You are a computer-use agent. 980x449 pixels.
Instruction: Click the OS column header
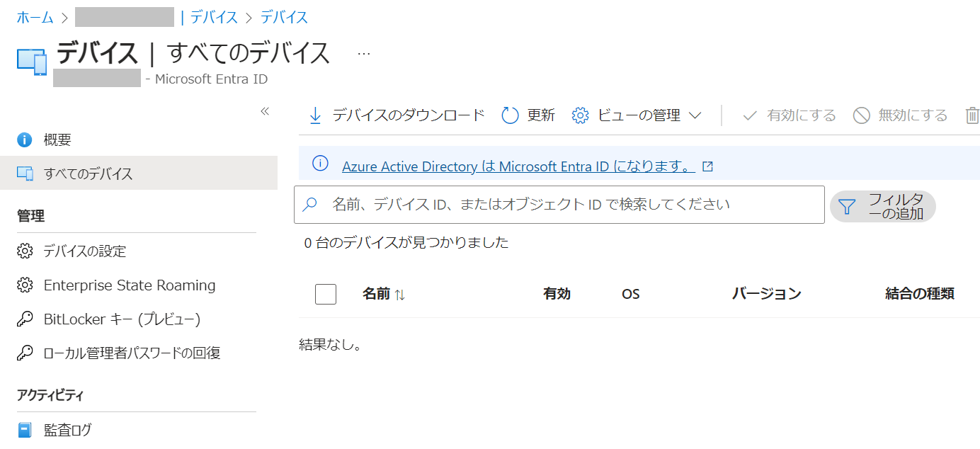(630, 294)
